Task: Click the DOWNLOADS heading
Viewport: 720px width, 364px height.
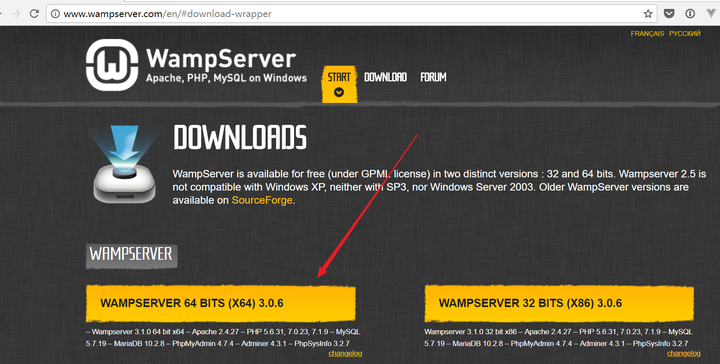Action: point(240,137)
